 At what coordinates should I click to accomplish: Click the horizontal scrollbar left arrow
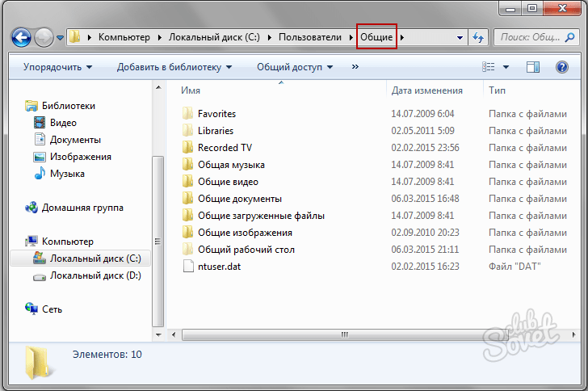click(x=174, y=334)
